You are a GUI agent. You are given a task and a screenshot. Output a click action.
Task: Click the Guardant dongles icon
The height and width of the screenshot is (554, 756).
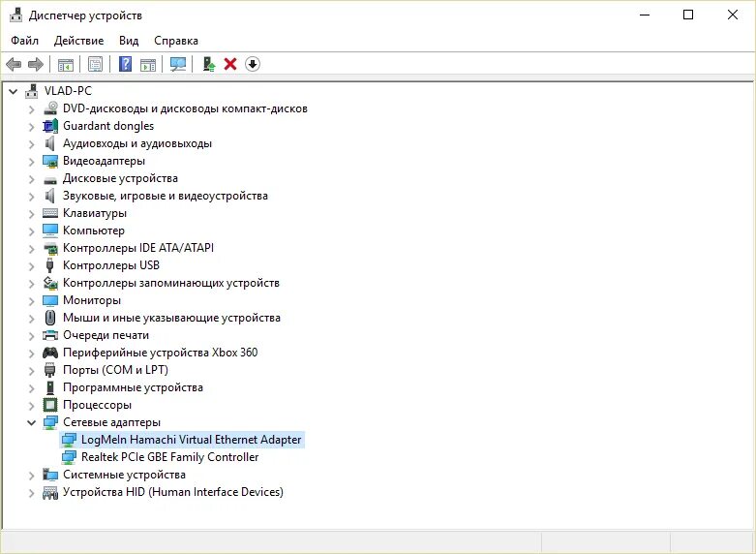pos(50,126)
